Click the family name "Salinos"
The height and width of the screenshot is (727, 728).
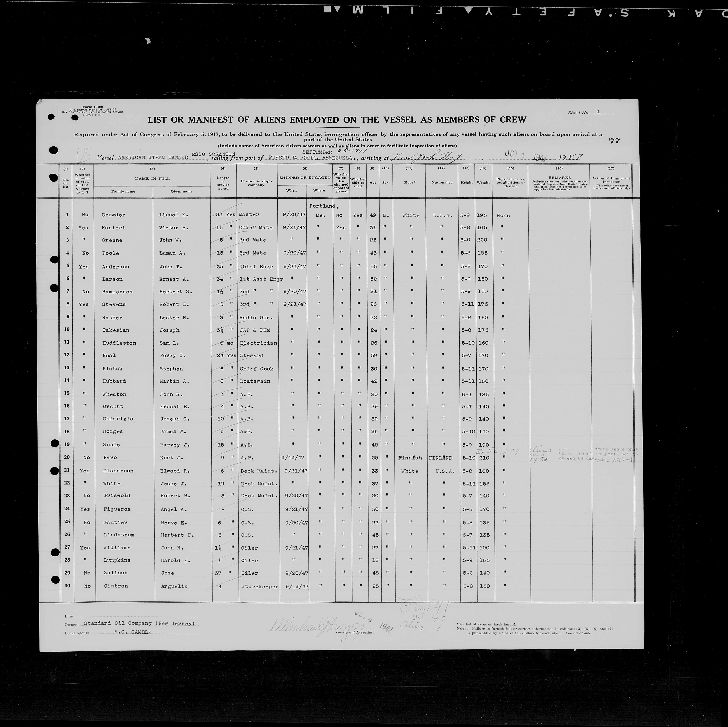[116, 573]
